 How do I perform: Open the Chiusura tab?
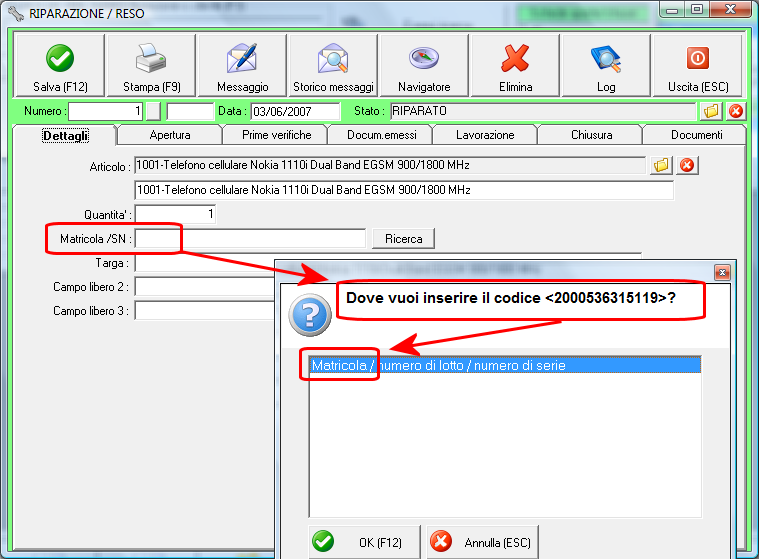click(x=592, y=135)
